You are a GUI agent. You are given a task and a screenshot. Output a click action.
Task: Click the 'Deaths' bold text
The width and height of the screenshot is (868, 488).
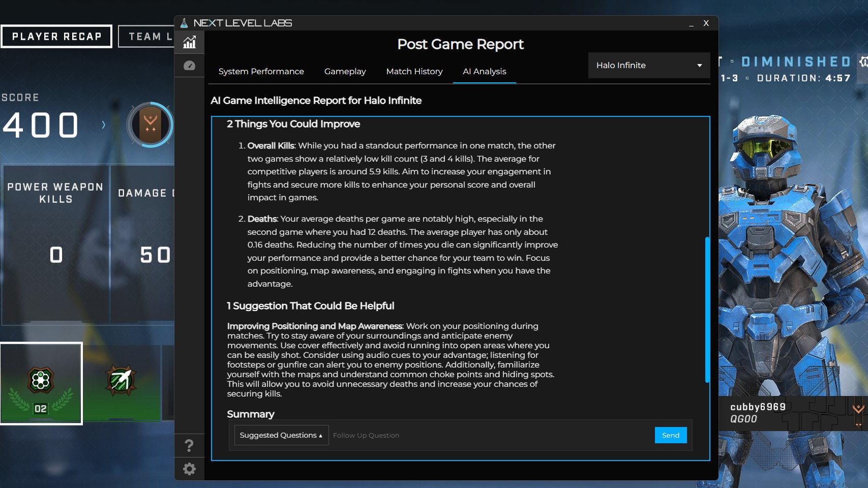coord(262,219)
